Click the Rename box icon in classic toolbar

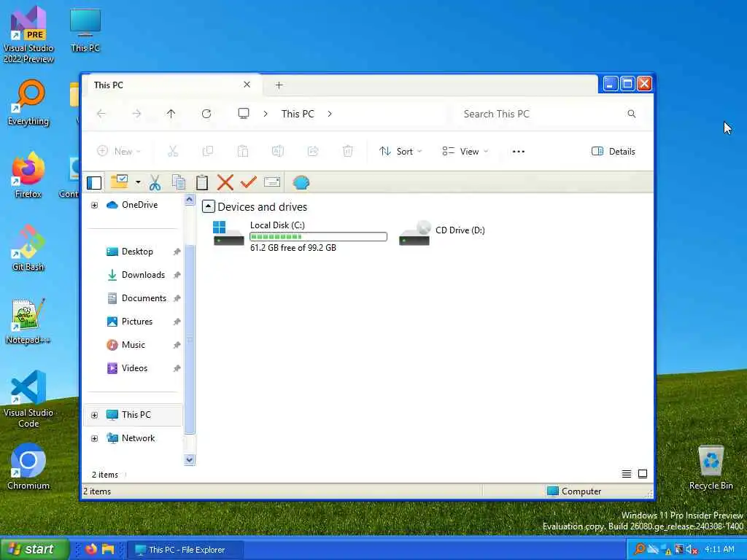272,182
